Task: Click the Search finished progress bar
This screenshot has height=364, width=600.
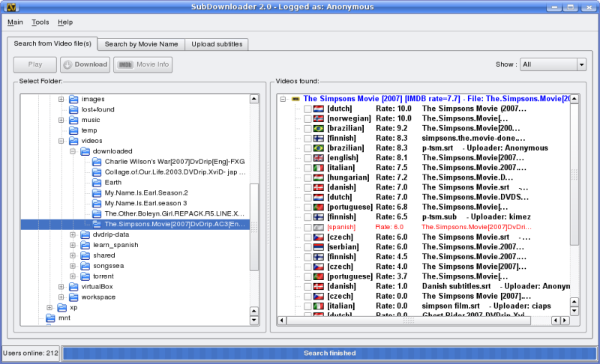Action: 329,353
